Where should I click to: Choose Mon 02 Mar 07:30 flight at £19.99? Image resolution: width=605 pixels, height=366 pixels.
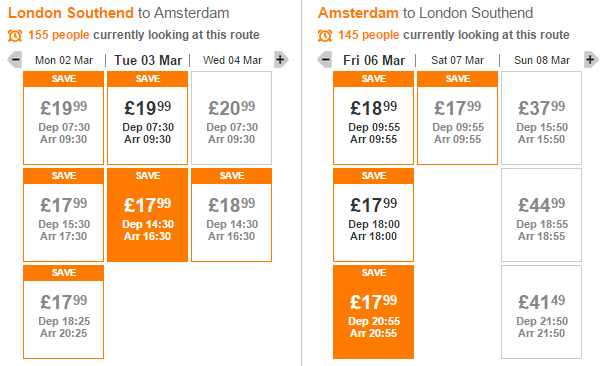pyautogui.click(x=64, y=118)
